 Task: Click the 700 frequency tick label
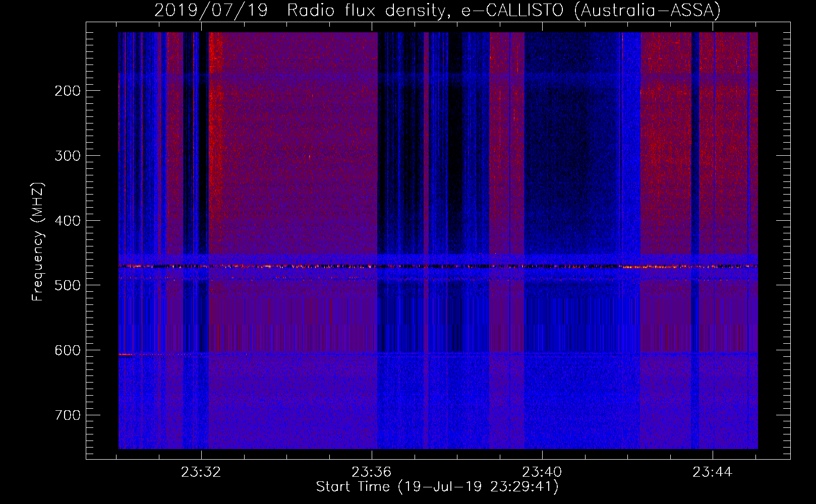pyautogui.click(x=68, y=415)
